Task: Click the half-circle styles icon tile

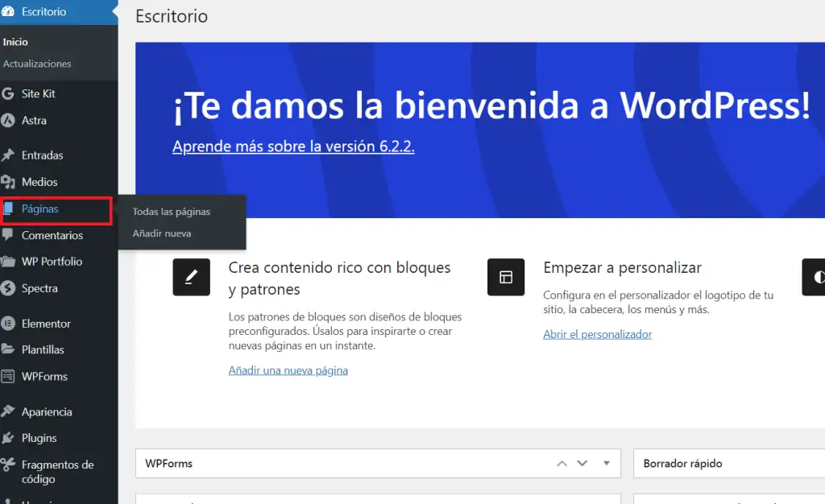Action: click(814, 277)
